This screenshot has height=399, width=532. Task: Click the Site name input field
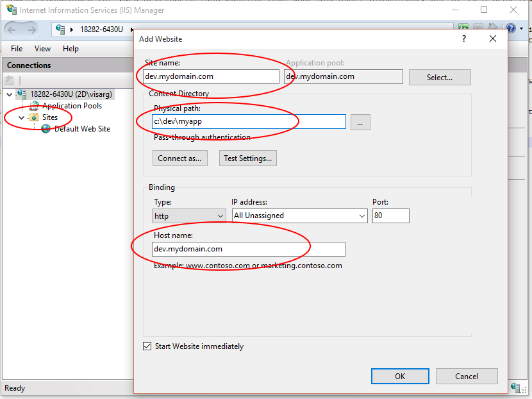tap(211, 76)
